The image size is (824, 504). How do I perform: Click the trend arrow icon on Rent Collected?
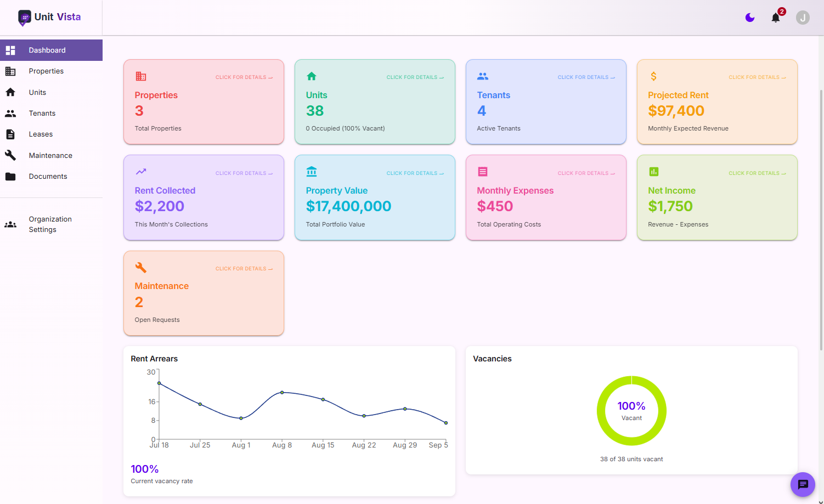140,172
